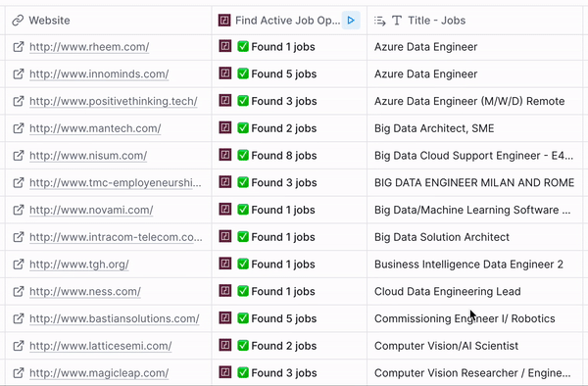Select 'Azure Data Engineer (M/W/D) Remote' cell
588x386 pixels.
tap(474, 101)
